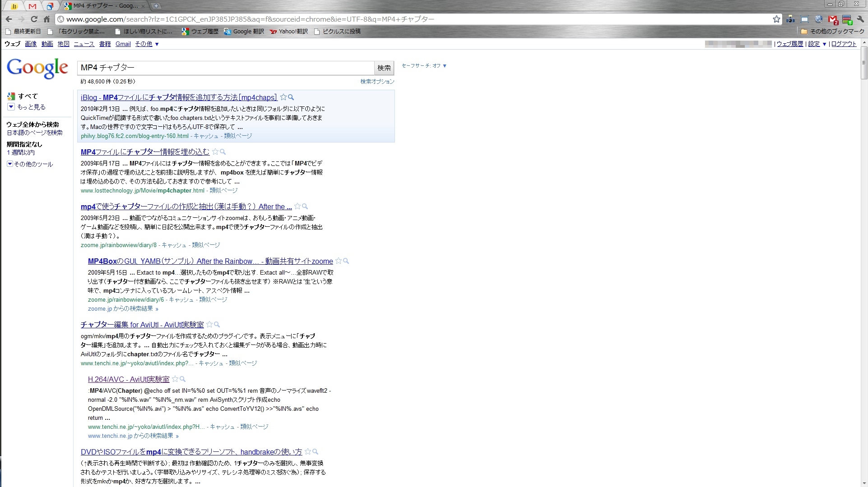Click the 検索 search button

384,68
